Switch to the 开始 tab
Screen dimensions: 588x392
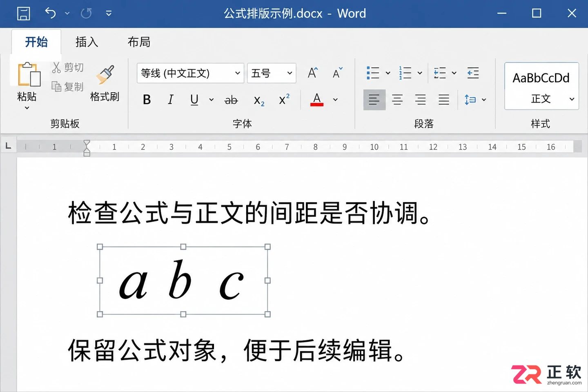click(x=36, y=42)
